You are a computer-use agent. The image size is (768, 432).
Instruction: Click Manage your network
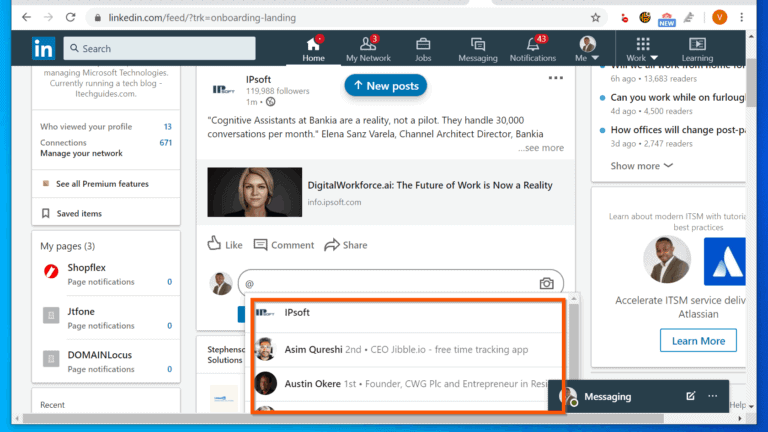click(81, 153)
